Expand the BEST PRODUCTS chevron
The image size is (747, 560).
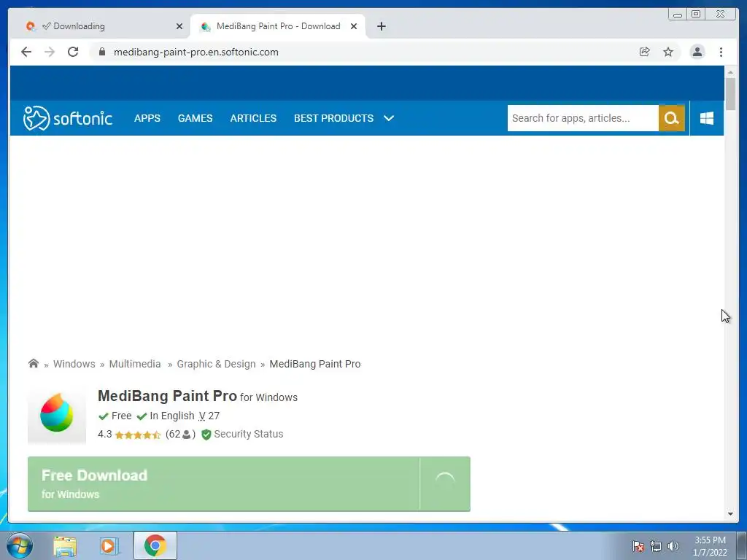click(389, 118)
